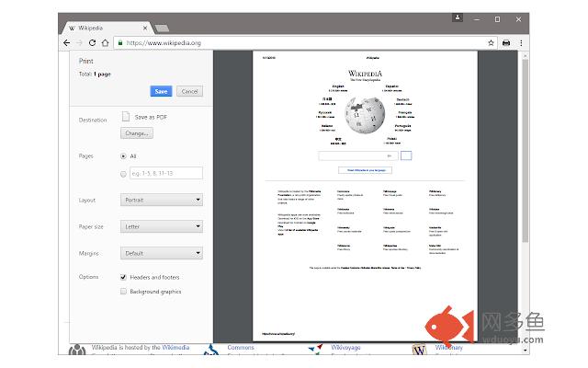Viewport: 588px width, 368px height.
Task: Click the Save as PDF document icon
Action: pyautogui.click(x=126, y=117)
